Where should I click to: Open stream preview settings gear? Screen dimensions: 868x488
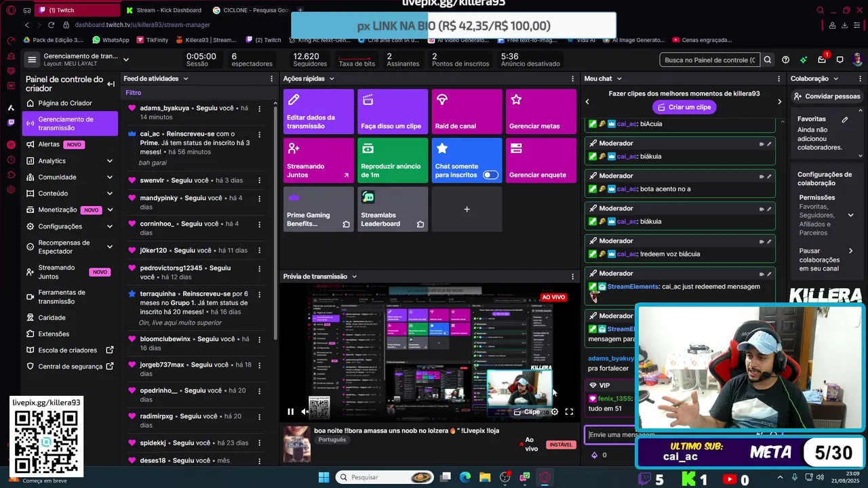[x=555, y=411]
